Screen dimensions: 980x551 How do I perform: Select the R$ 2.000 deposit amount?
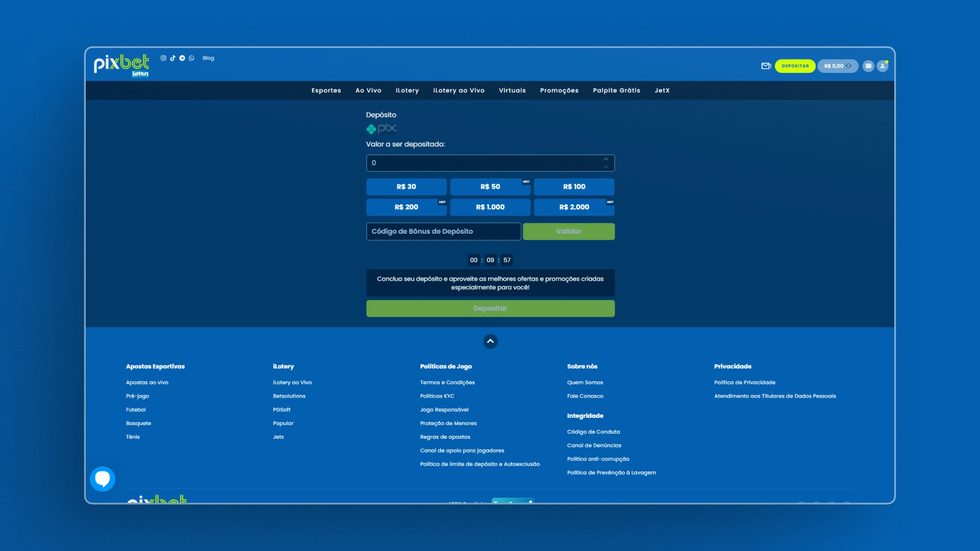[574, 207]
